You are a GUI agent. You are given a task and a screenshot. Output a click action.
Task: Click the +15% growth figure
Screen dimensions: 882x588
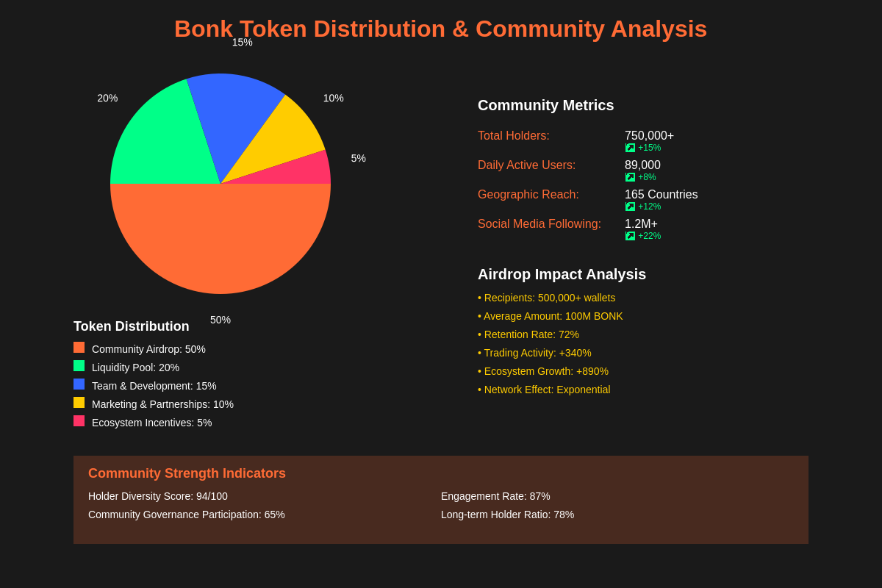pyautogui.click(x=649, y=148)
